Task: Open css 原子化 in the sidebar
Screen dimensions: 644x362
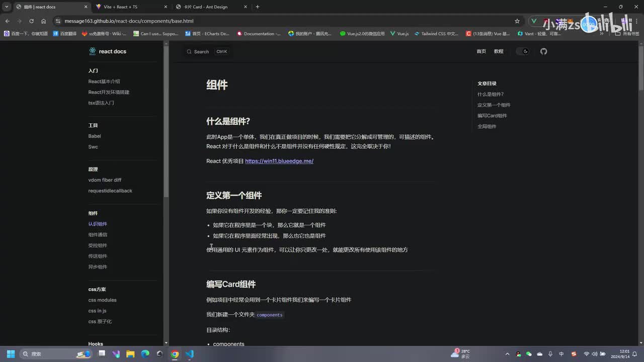Action: (100, 322)
